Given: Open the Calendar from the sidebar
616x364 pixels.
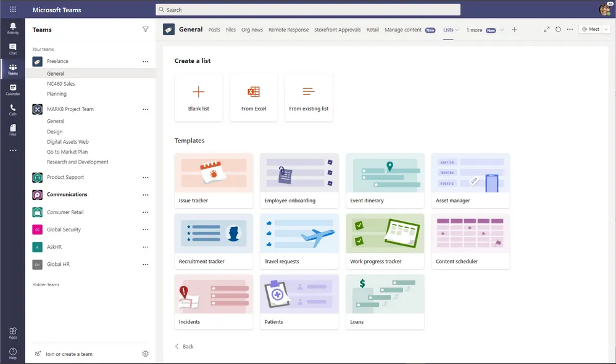Looking at the screenshot, I should click(x=12, y=89).
